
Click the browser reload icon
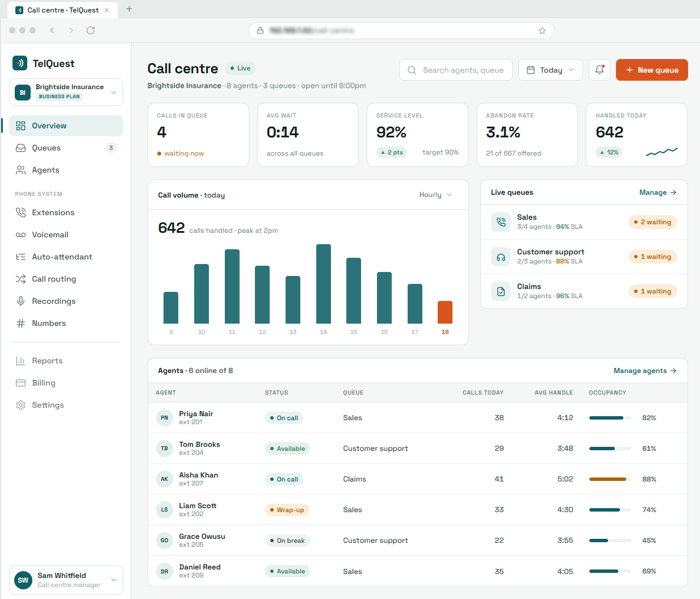90,30
